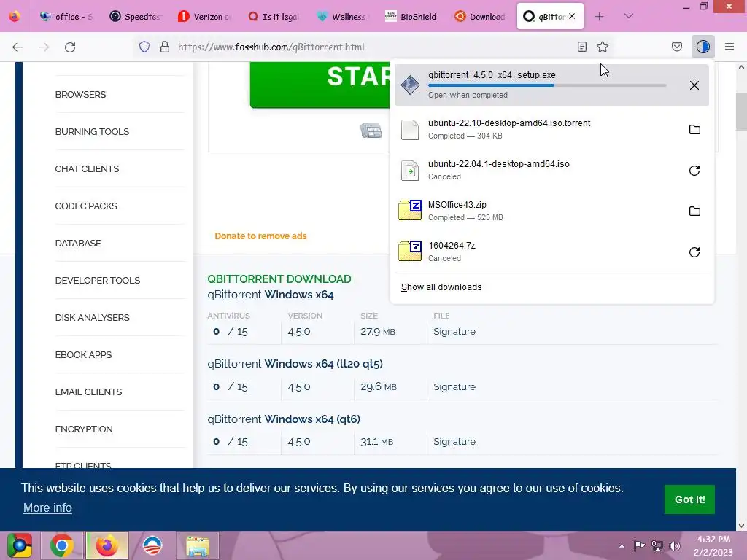747x560 pixels.
Task: Switch to the office tab
Action: tap(66, 17)
